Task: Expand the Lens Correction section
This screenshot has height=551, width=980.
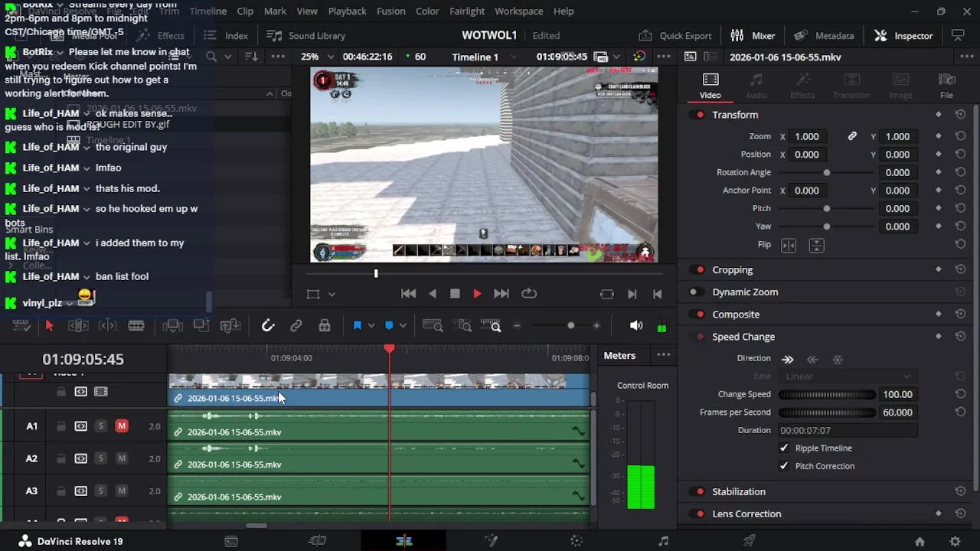Action: click(x=746, y=514)
